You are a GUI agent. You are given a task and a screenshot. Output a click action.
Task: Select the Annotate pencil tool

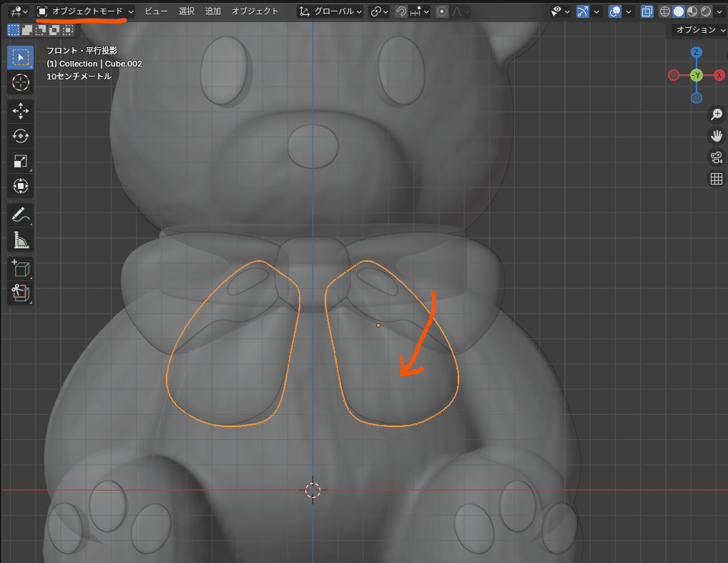tap(21, 215)
